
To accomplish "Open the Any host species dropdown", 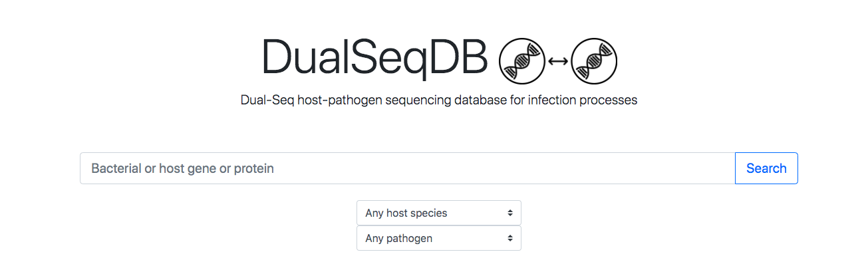I will pos(439,213).
